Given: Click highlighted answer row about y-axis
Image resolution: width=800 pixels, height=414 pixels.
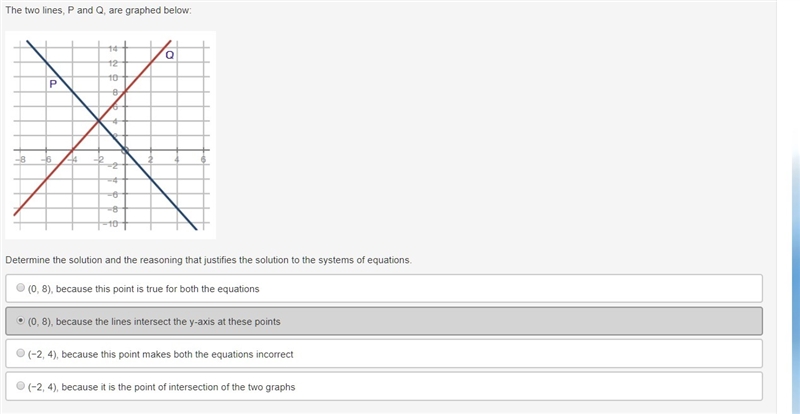Looking at the screenshot, I should 384,321.
